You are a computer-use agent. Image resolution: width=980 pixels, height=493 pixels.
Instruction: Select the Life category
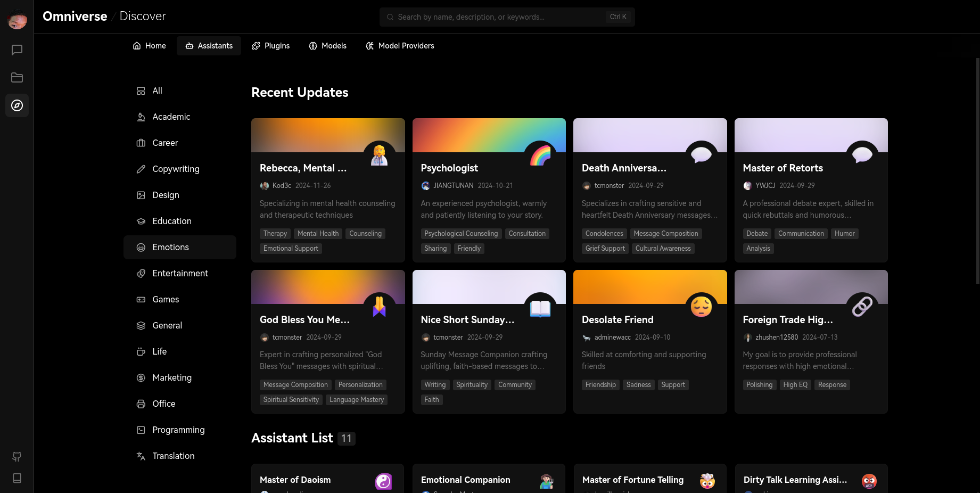[180, 352]
